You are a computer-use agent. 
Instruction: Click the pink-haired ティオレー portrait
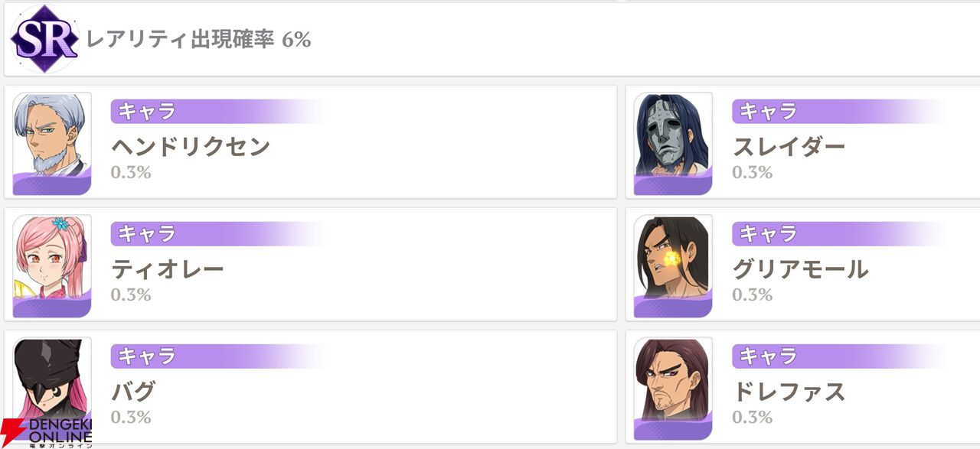52,266
